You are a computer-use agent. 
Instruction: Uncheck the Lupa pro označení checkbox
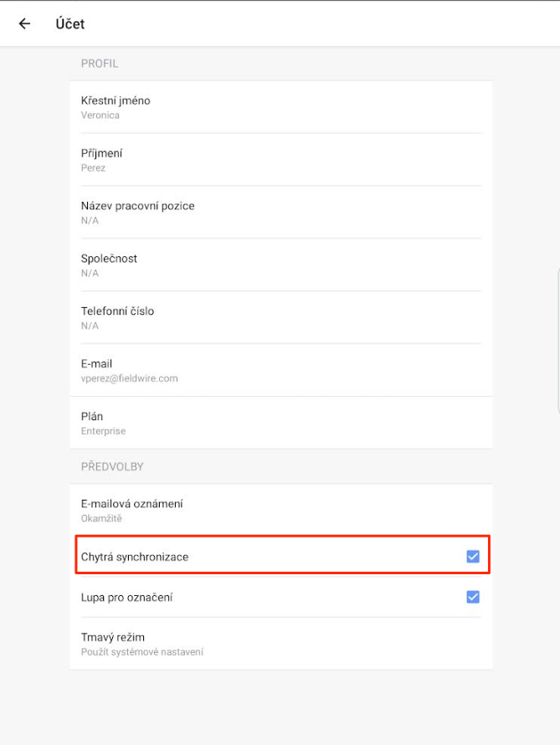473,597
